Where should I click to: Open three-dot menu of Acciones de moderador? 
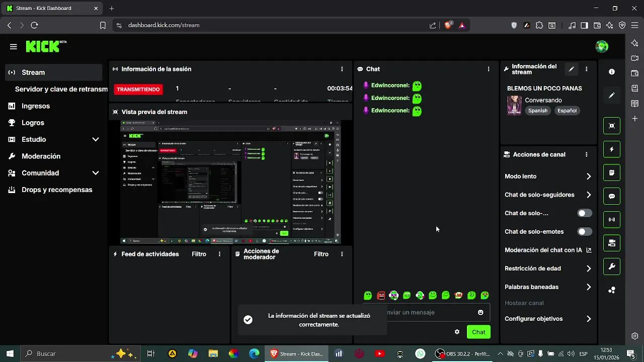coord(342,254)
